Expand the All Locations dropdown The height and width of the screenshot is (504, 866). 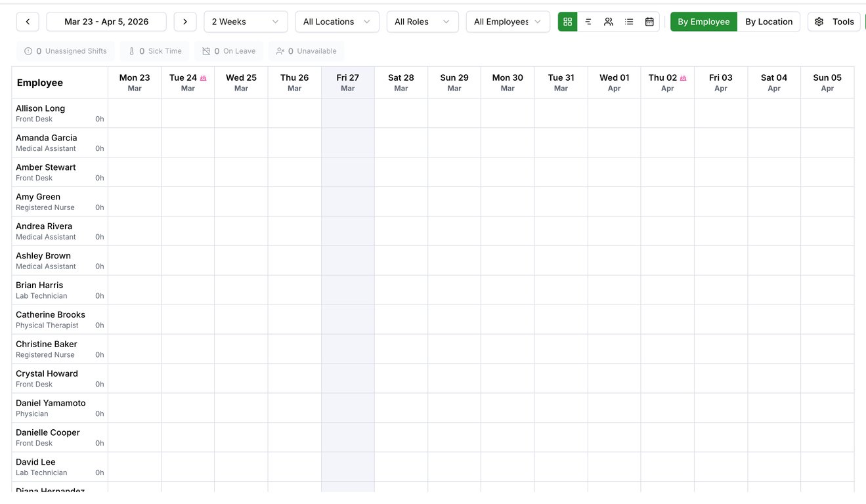(x=337, y=22)
